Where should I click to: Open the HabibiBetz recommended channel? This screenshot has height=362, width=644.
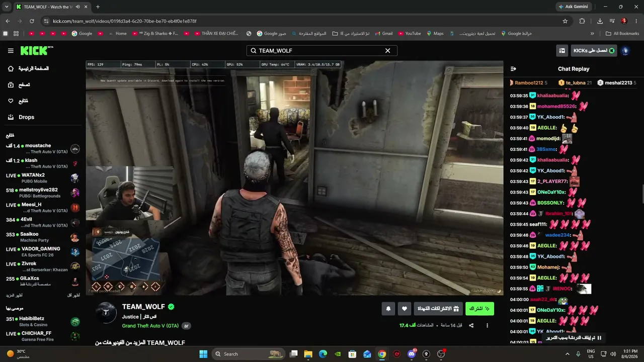tap(43, 322)
